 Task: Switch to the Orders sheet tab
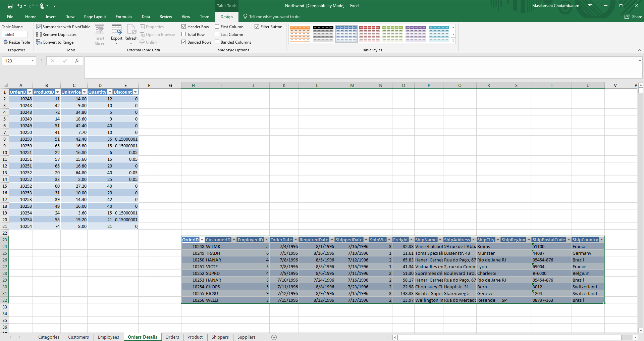[x=172, y=337]
